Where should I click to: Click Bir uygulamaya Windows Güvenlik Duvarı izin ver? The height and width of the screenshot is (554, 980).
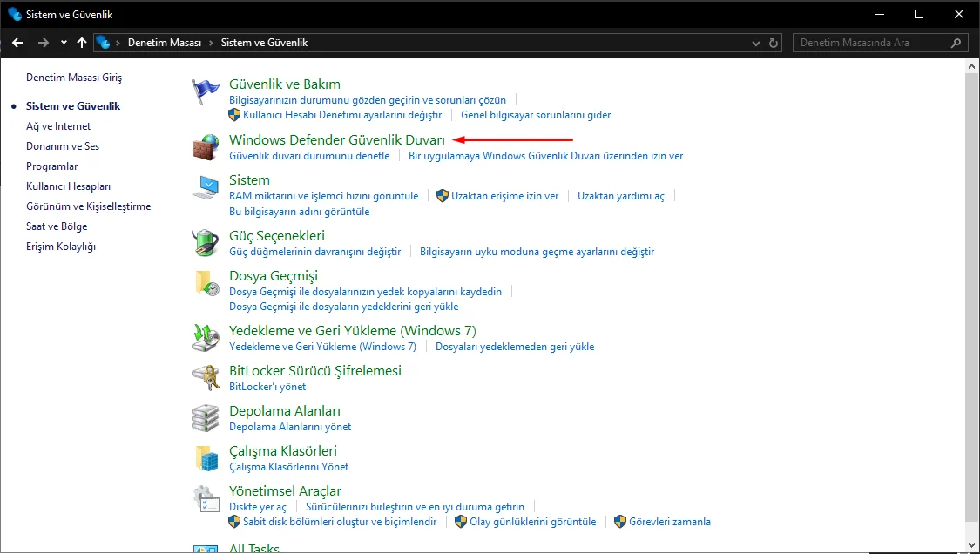pos(545,156)
